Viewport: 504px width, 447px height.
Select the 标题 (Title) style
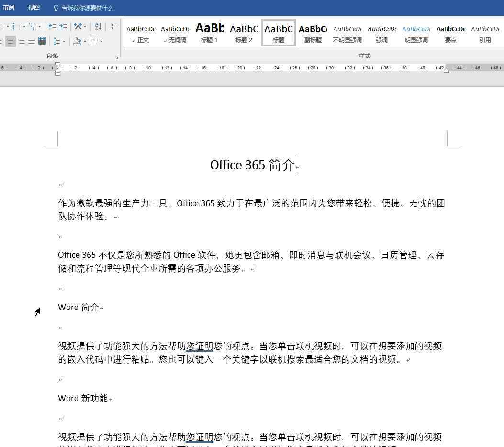(279, 33)
